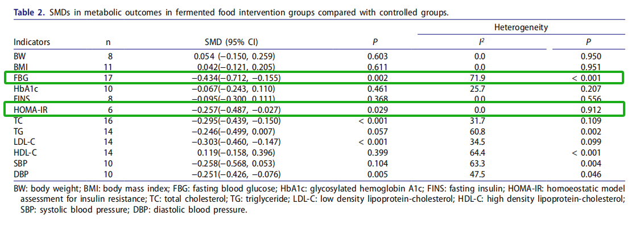
Task: Select the HDL-C row label
Action: point(26,152)
